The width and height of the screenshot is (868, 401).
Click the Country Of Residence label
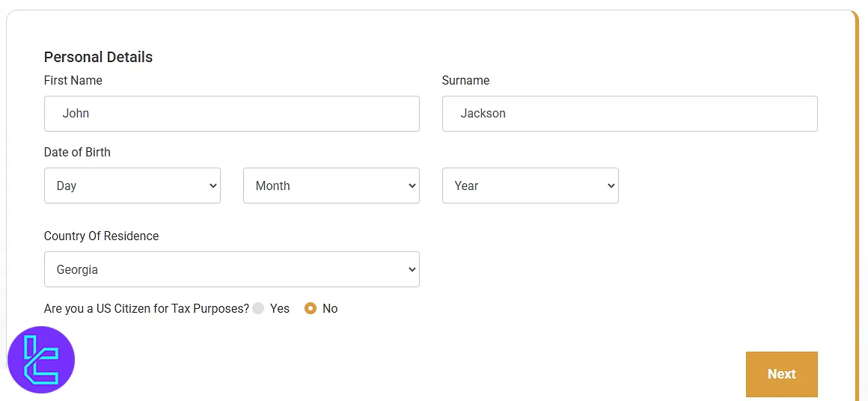coord(101,236)
